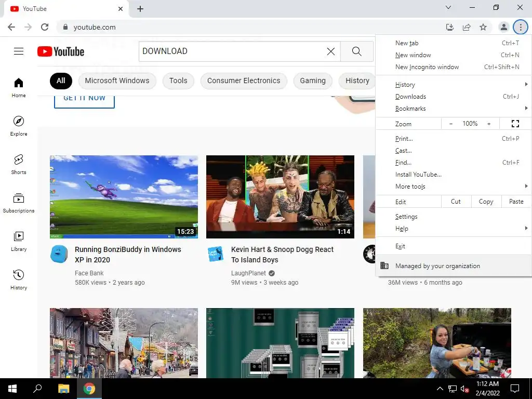The height and width of the screenshot is (399, 532).
Task: Click Paste in the Edit row
Action: [516, 202]
